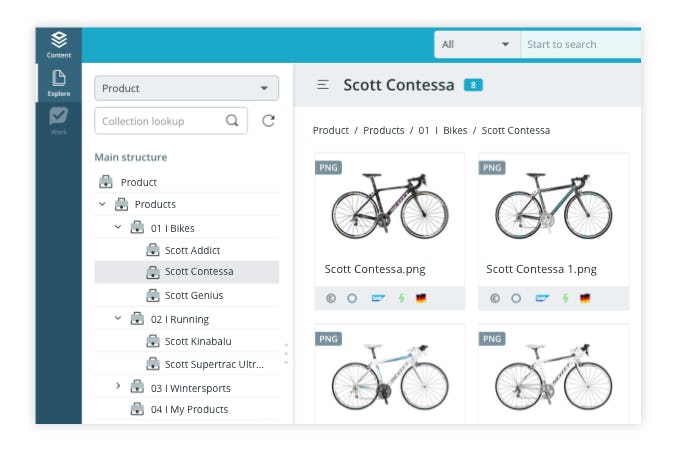Select 04 I My Products collection

coord(189,409)
